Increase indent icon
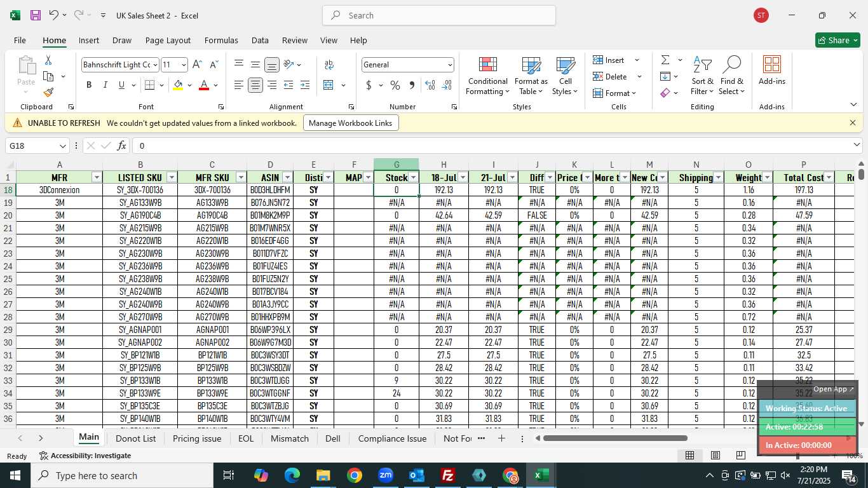 point(305,85)
